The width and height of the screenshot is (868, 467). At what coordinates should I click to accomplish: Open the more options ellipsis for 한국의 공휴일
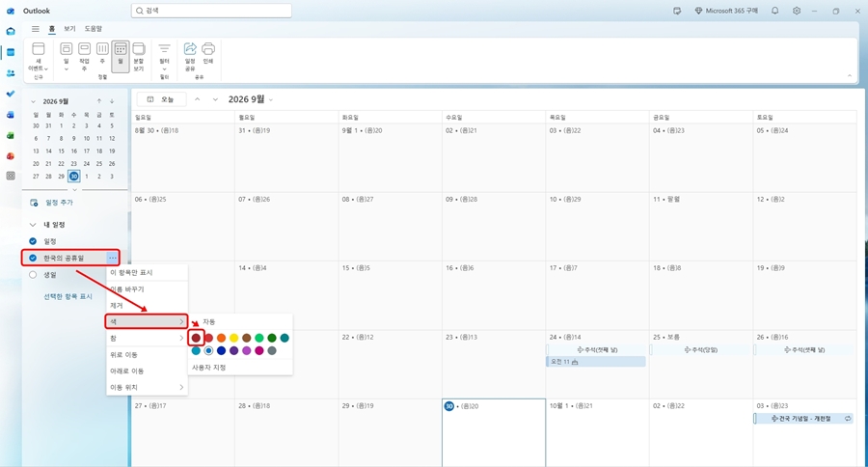point(113,258)
